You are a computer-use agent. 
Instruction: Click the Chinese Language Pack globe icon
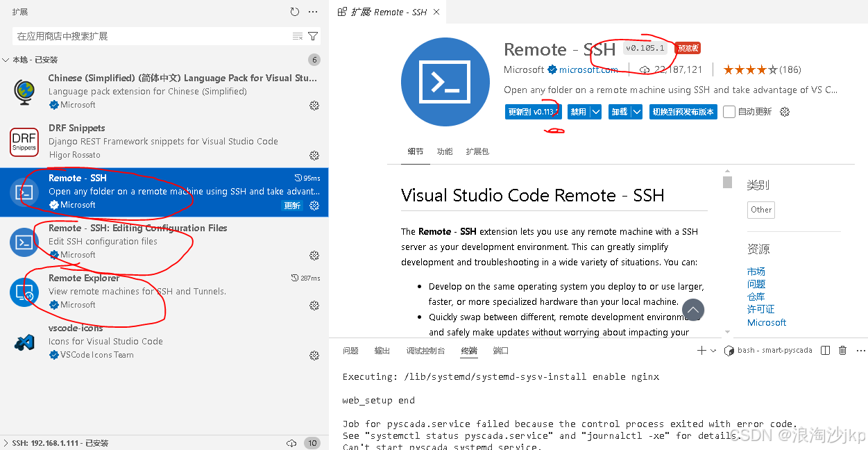[x=24, y=92]
